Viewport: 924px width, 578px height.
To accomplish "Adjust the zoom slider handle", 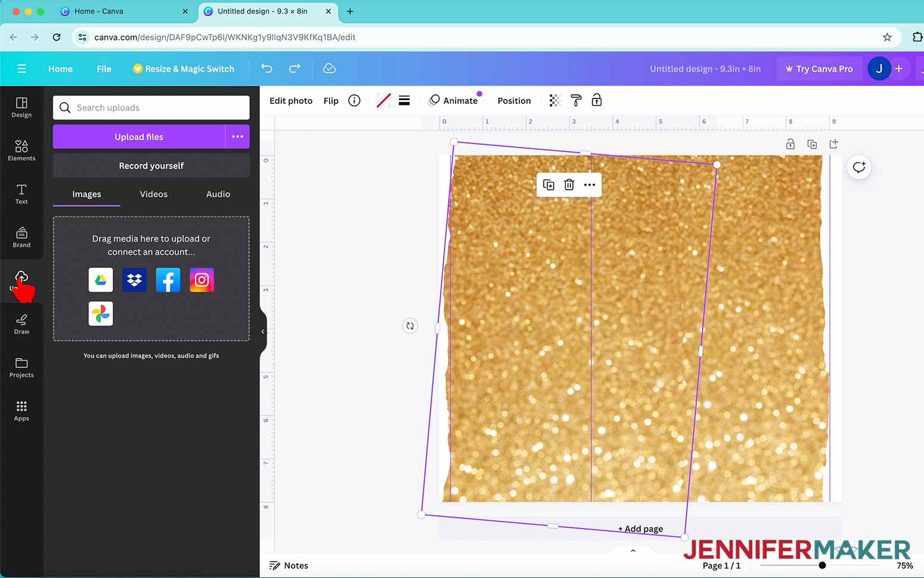I will pos(822,565).
